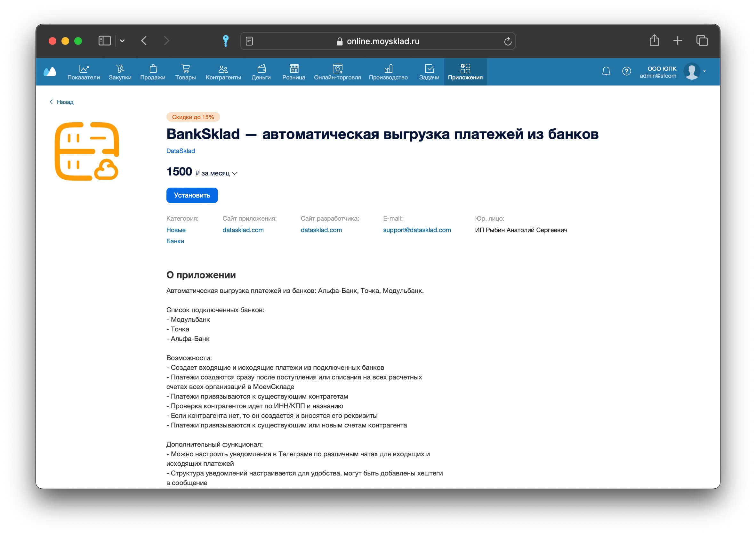This screenshot has height=536, width=756.
Task: Open the Новые category link
Action: pos(176,230)
